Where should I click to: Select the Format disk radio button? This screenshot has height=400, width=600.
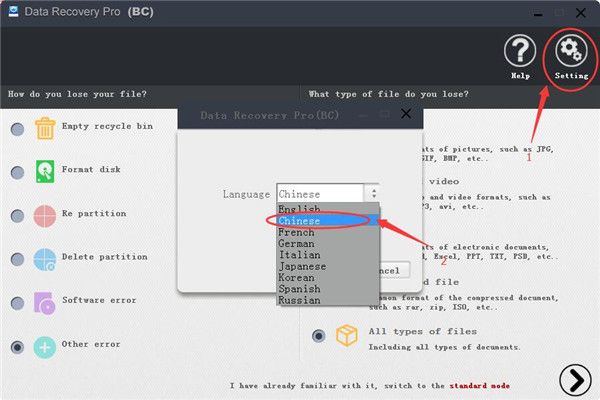(x=17, y=172)
